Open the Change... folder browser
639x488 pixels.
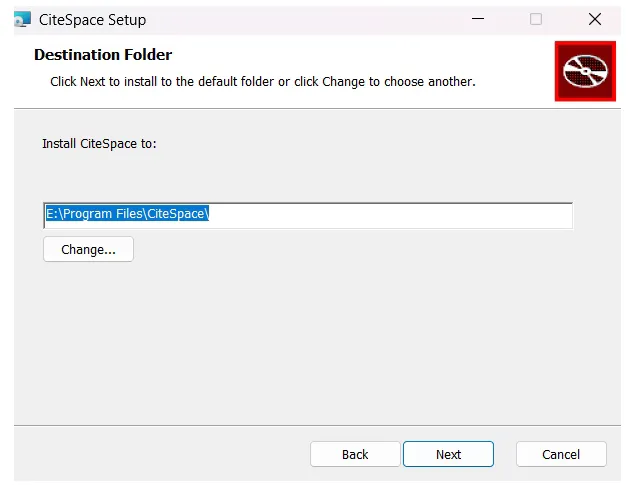88,249
